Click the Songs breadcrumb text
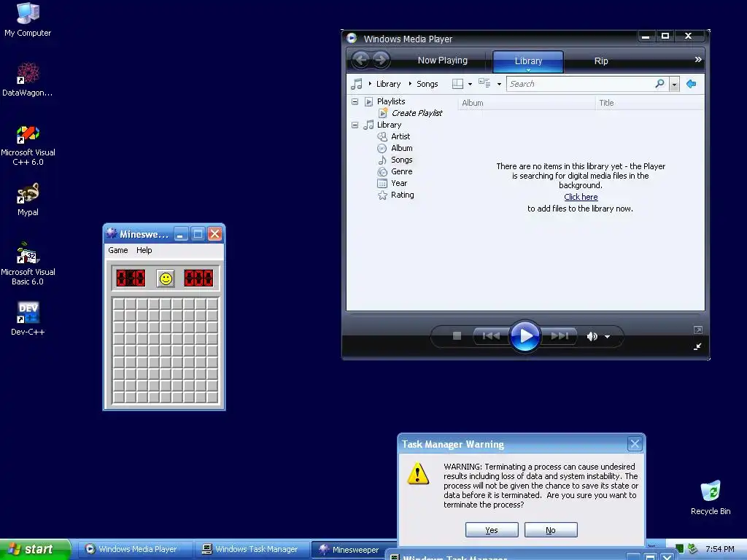This screenshot has height=560, width=747. pyautogui.click(x=427, y=84)
